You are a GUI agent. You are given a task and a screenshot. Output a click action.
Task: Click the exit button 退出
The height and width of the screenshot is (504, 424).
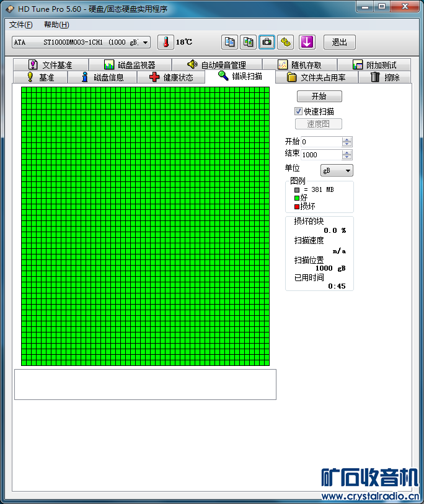pyautogui.click(x=340, y=42)
